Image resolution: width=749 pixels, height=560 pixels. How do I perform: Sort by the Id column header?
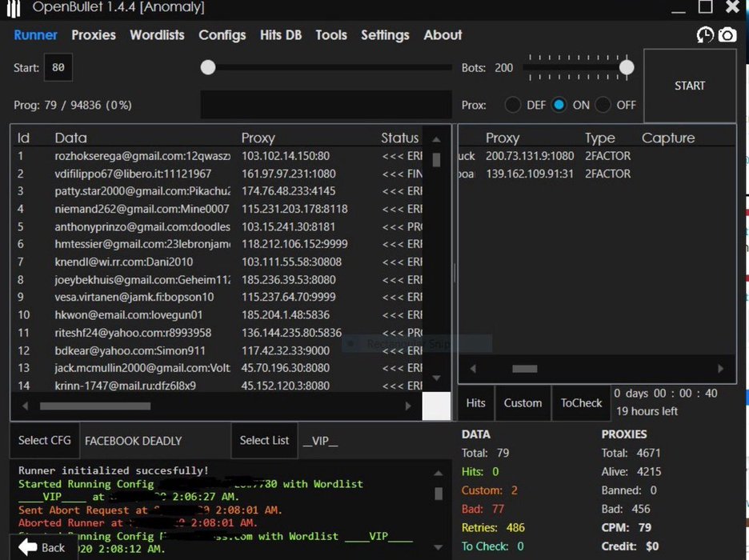coord(23,138)
